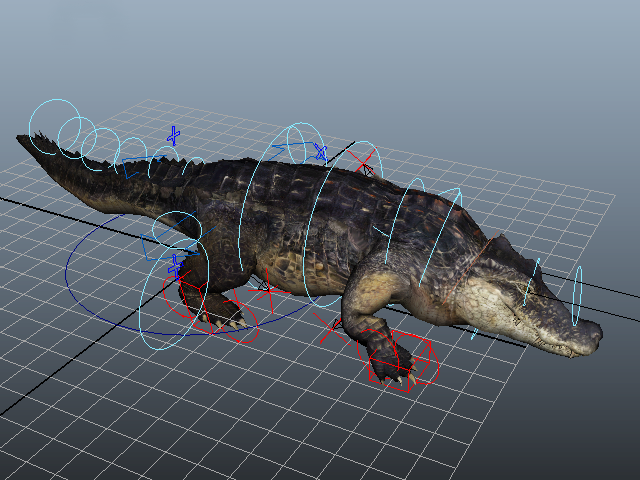Select the orange neck control line
The image size is (640, 480).
(470, 268)
